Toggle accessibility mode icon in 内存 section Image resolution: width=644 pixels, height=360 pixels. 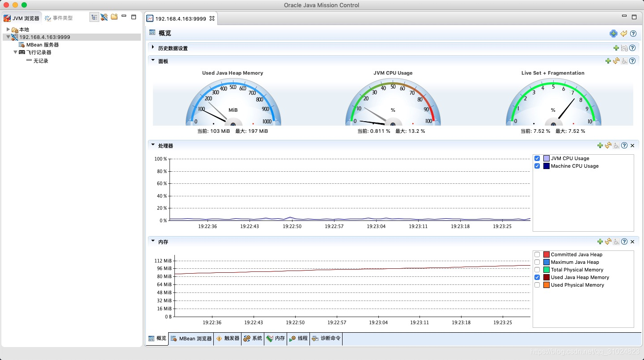click(x=616, y=241)
